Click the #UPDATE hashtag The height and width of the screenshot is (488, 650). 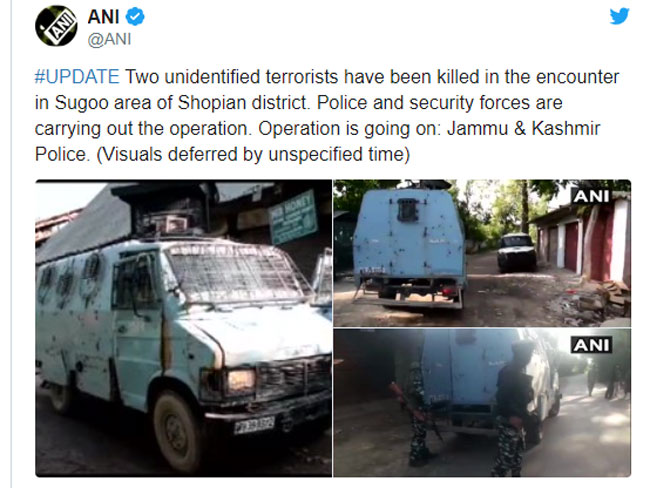coord(77,77)
